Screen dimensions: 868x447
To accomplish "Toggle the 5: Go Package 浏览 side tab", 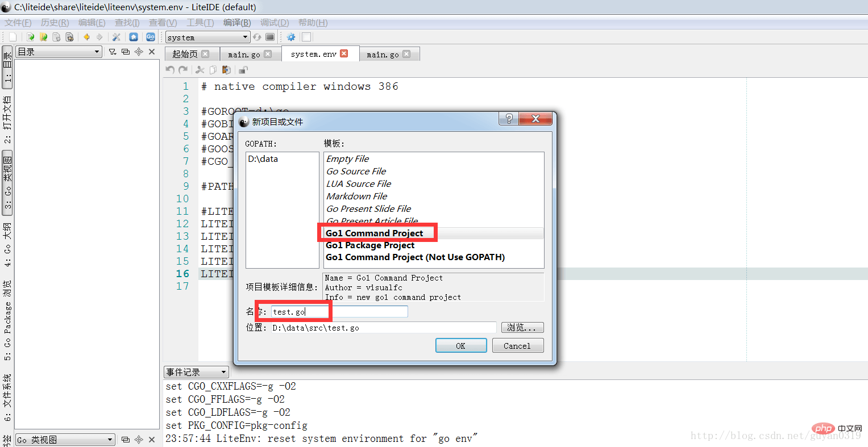I will [7, 320].
